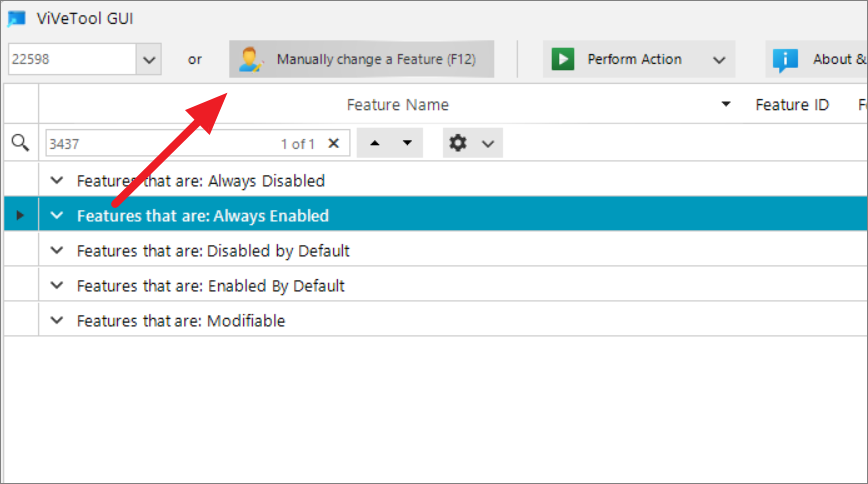Click the user pencil icon on Manually change
868x484 pixels.
pos(250,60)
